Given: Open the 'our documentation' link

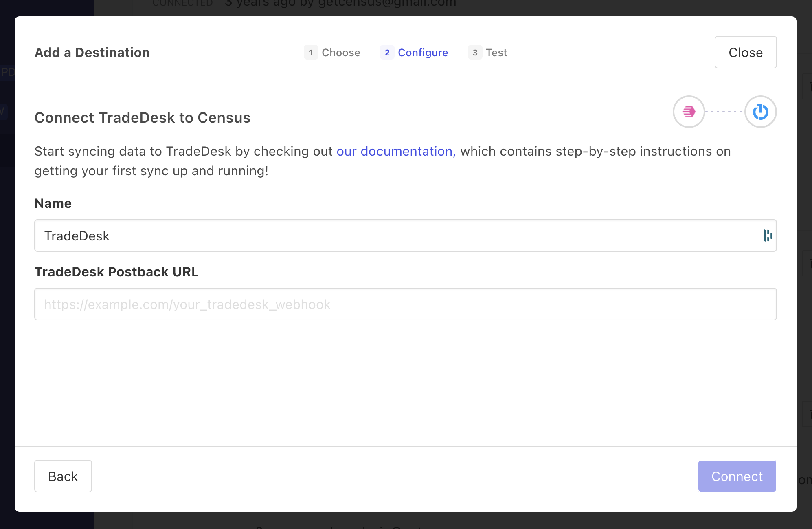Looking at the screenshot, I should pyautogui.click(x=396, y=151).
